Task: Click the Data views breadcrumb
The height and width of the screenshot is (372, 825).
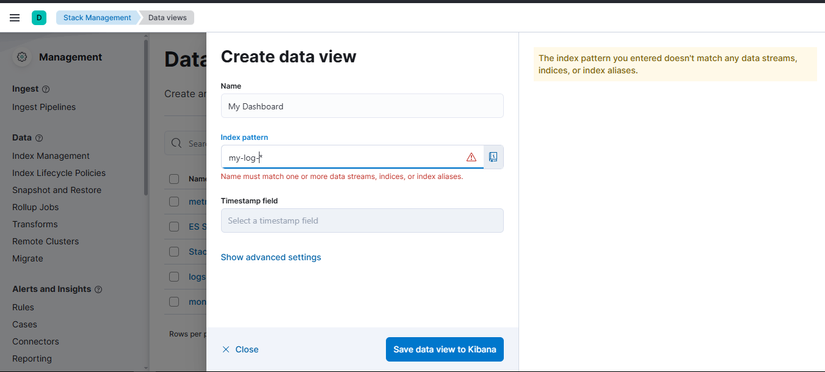Action: pos(167,18)
